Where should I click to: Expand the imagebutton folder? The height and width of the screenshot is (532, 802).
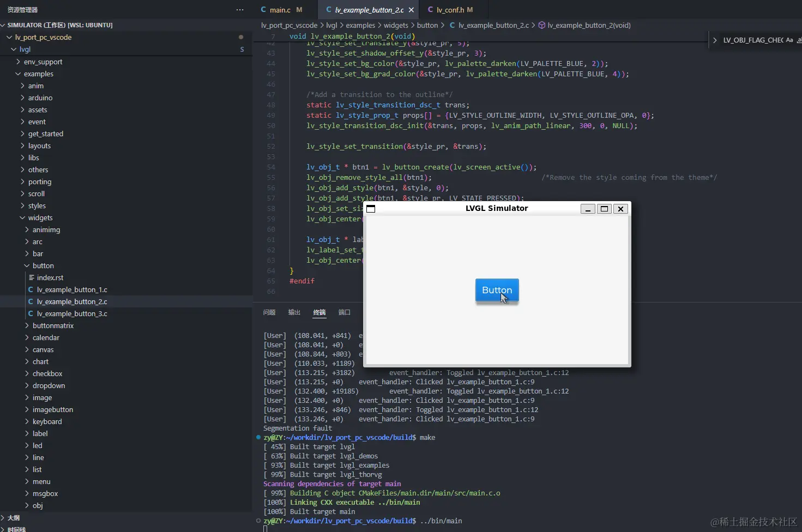27,409
